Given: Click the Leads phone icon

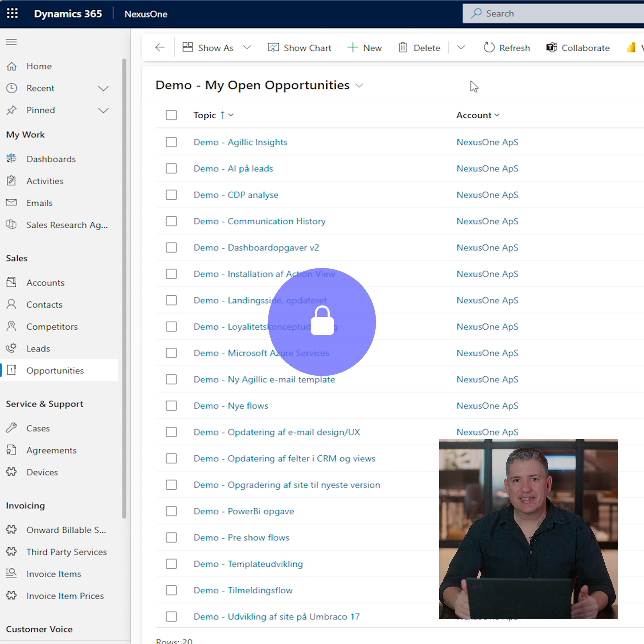Looking at the screenshot, I should point(12,348).
